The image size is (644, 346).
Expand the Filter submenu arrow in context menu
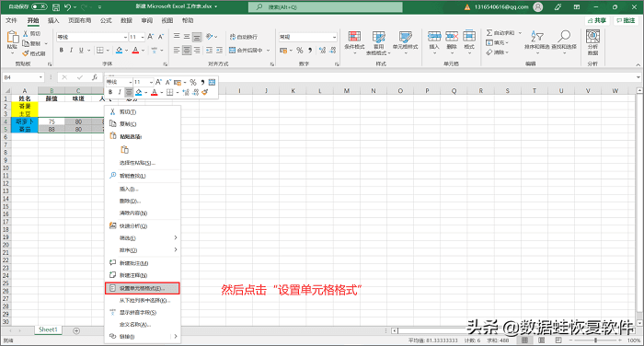tap(176, 238)
